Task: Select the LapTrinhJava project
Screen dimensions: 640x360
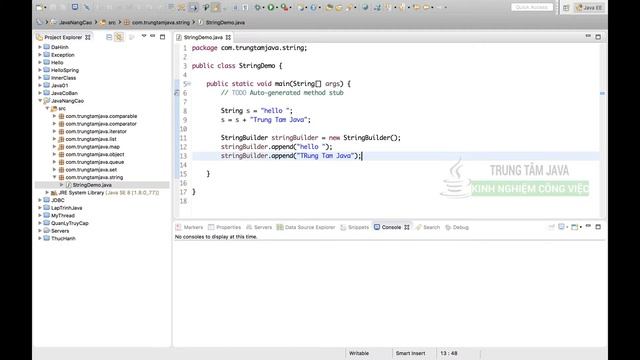Action: point(67,208)
